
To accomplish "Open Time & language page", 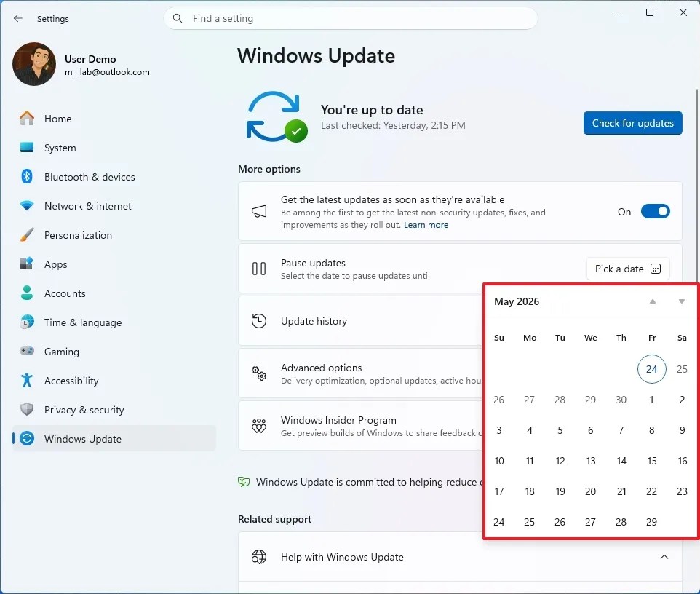I will [114, 322].
